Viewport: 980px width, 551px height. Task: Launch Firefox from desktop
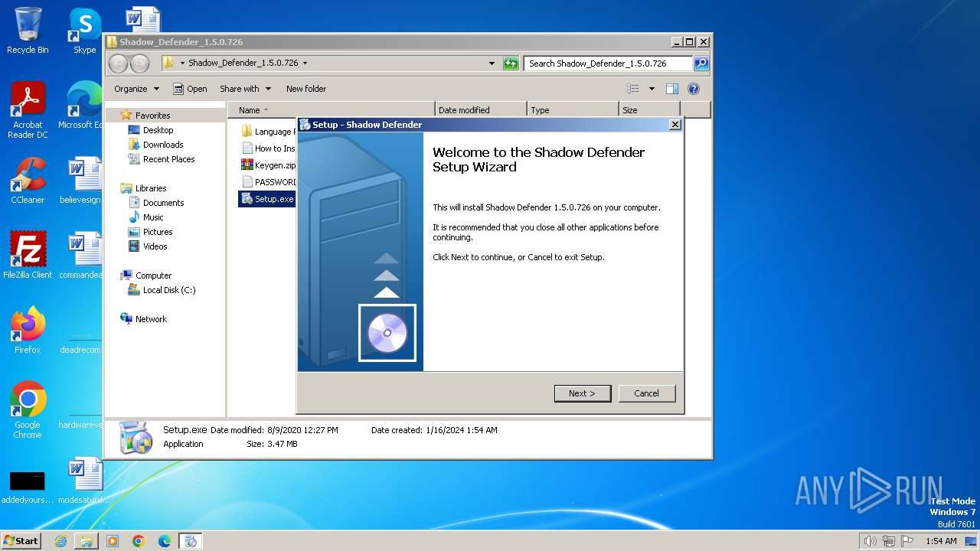click(x=28, y=331)
